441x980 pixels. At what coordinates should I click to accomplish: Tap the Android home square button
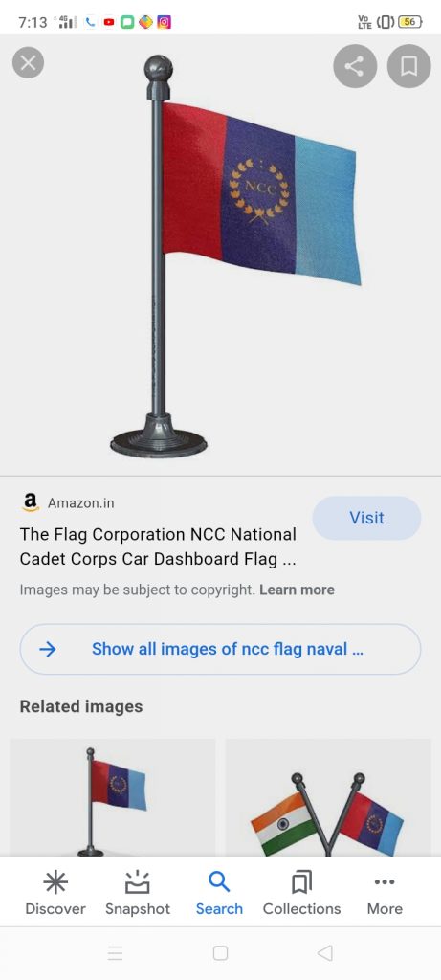pos(220,952)
